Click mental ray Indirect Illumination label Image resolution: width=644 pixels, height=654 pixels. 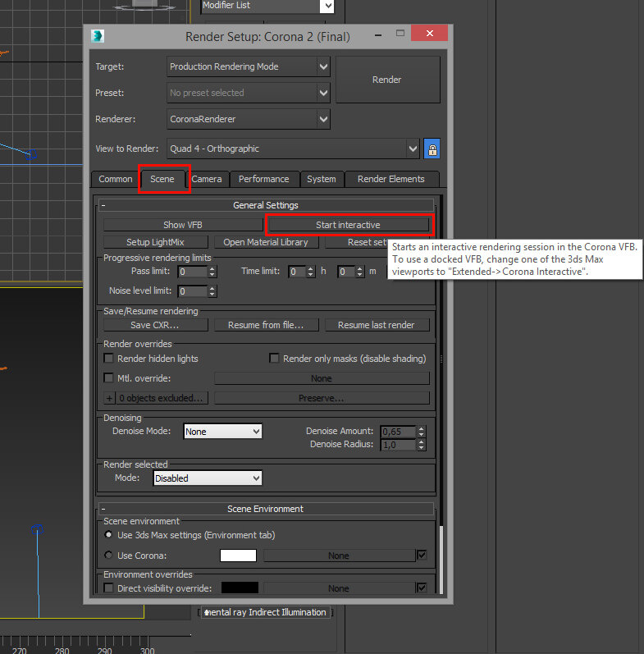point(266,612)
